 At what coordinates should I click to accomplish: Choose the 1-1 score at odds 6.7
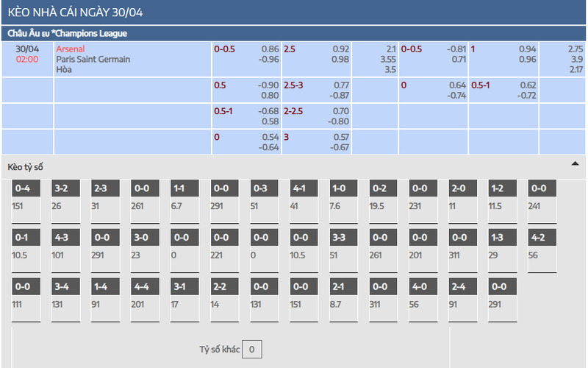pos(184,202)
